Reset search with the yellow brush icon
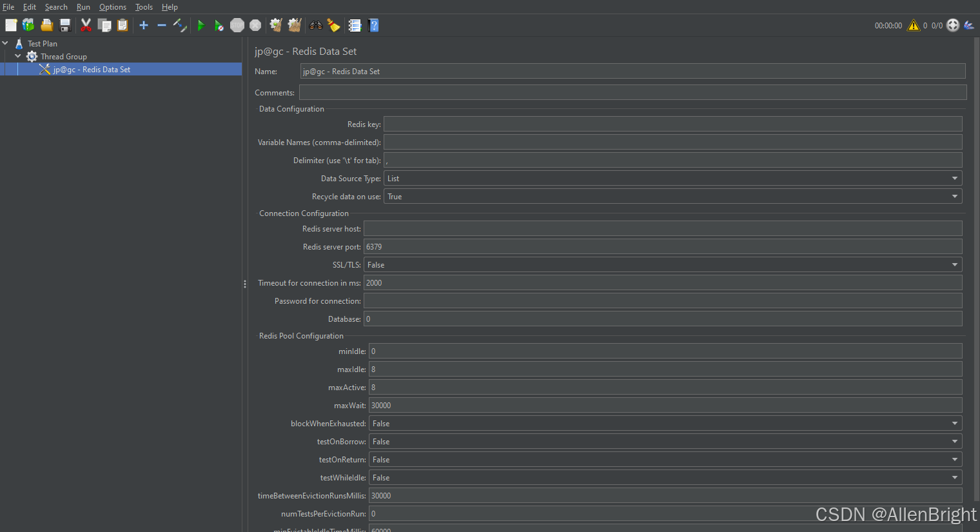 coord(333,25)
